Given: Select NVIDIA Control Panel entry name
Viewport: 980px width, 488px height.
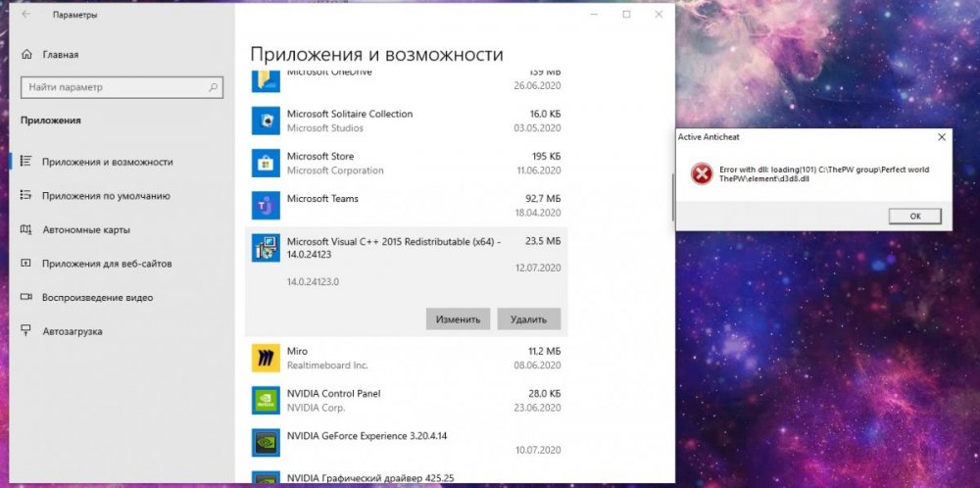Looking at the screenshot, I should [x=334, y=394].
